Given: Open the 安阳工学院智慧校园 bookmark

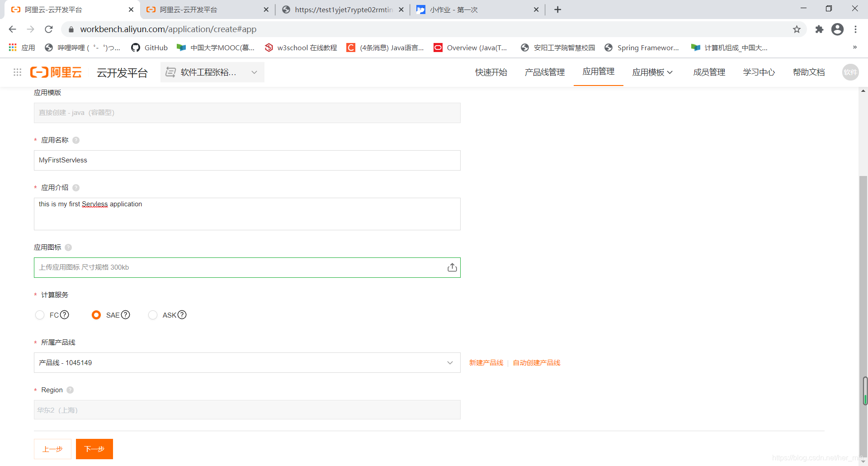Looking at the screenshot, I should tap(558, 48).
